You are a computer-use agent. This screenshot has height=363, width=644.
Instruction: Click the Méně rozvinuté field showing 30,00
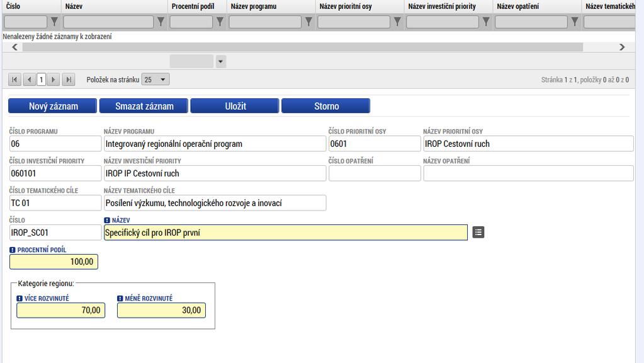pos(161,311)
